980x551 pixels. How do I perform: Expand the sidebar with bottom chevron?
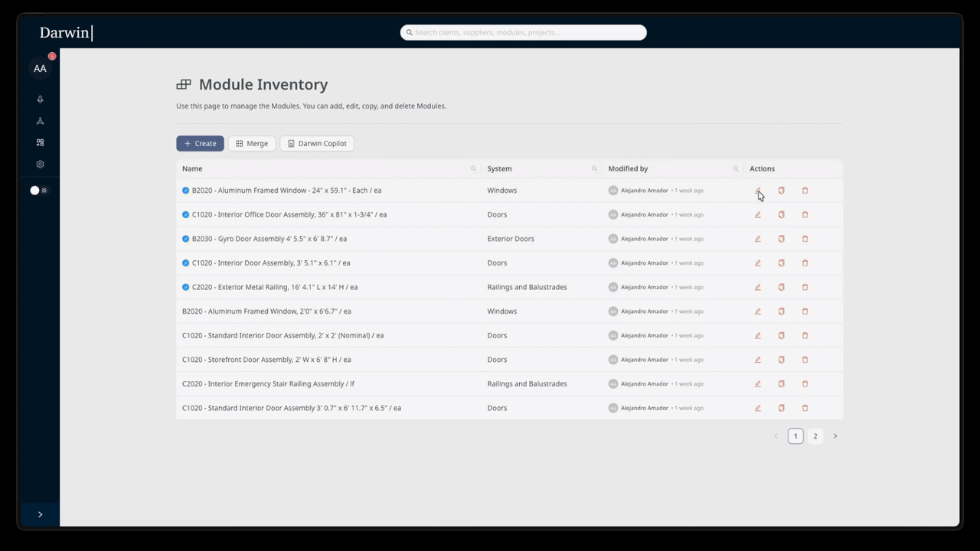[40, 514]
